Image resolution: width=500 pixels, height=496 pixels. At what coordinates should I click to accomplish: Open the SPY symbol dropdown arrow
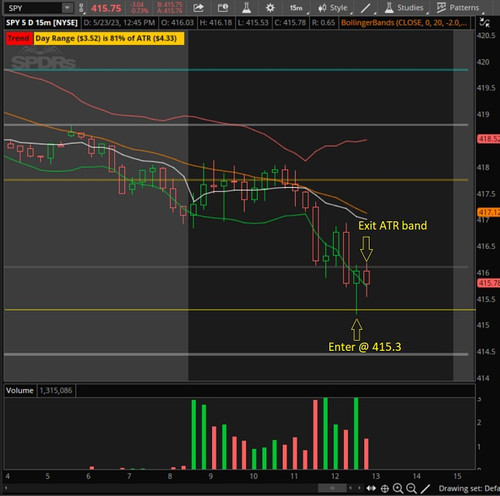[67, 8]
